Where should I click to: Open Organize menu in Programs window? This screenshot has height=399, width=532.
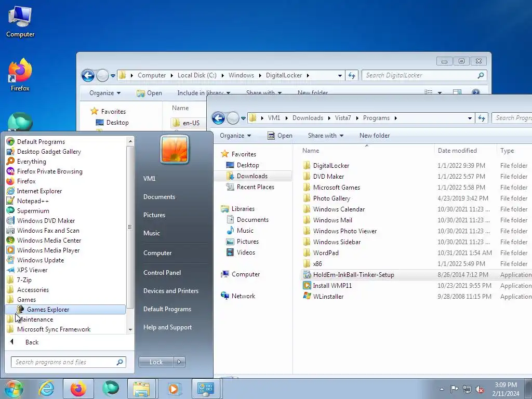click(x=235, y=136)
